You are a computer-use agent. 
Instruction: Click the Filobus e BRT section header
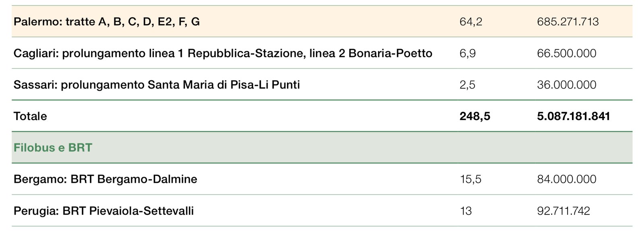pos(53,148)
